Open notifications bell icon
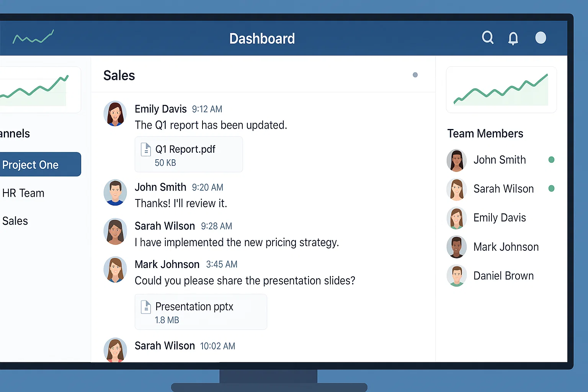This screenshot has width=588, height=392. pyautogui.click(x=513, y=38)
